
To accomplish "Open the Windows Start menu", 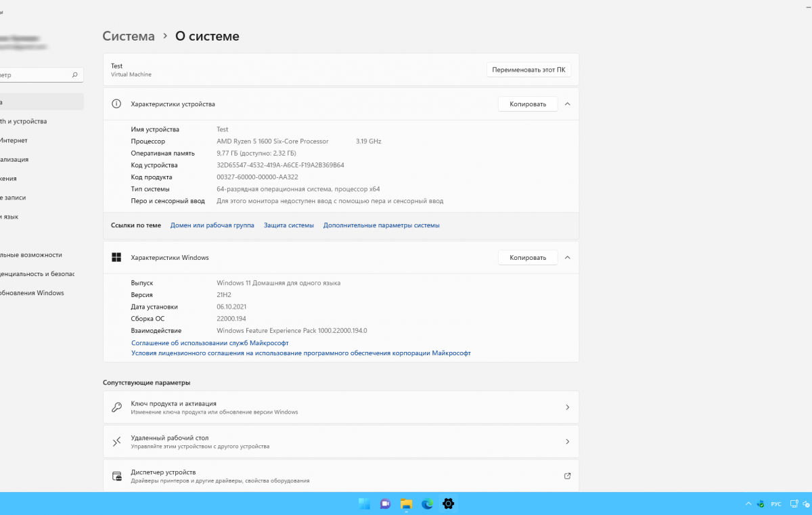I will [364, 503].
